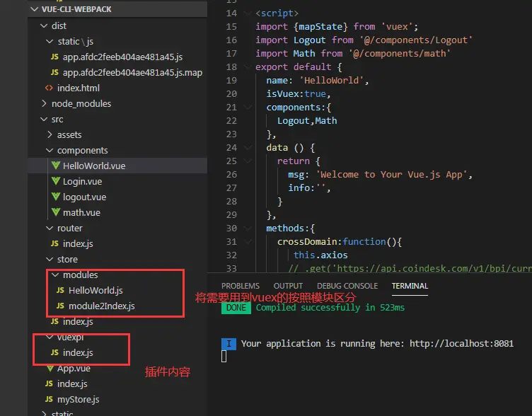Click Vue icon beside logout.vue
The height and width of the screenshot is (416, 532).
(56, 197)
